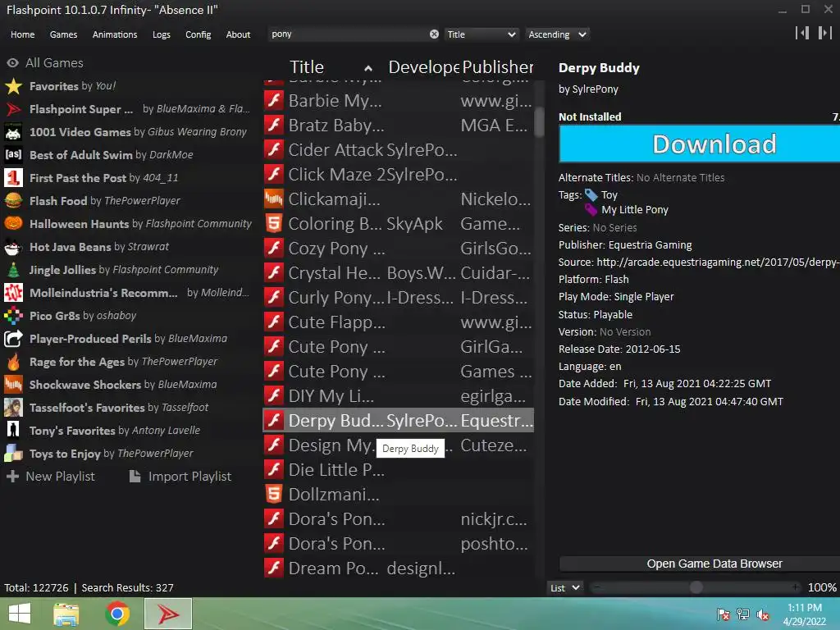The height and width of the screenshot is (630, 840).
Task: Select the Dream Po... game row
Action: point(399,568)
